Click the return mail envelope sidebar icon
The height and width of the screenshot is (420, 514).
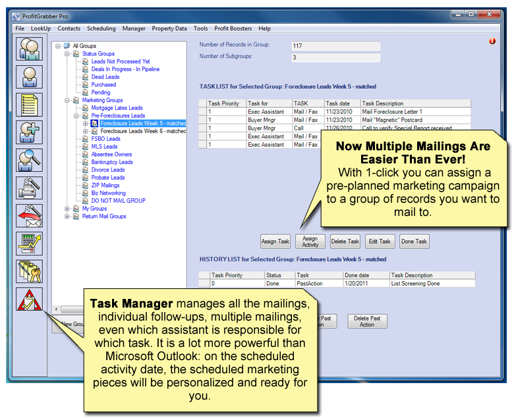(29, 216)
